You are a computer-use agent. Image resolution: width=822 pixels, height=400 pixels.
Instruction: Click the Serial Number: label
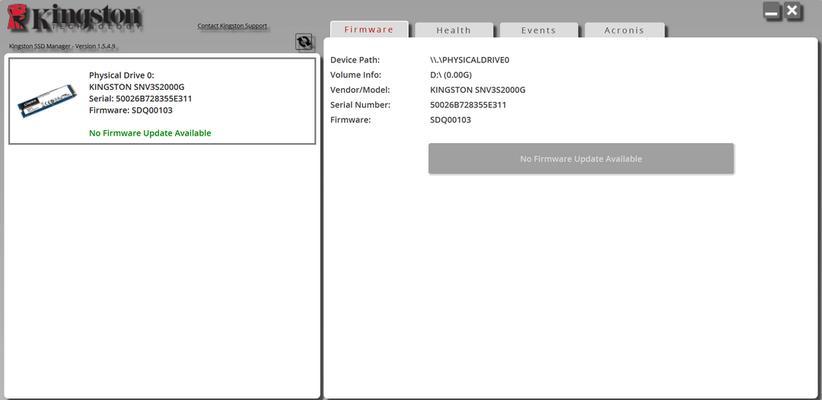tap(360, 105)
